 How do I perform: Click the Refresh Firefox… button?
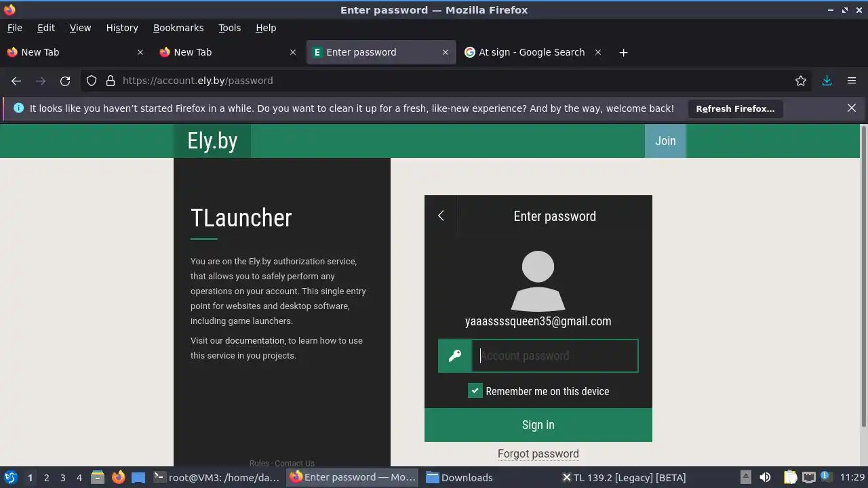735,108
